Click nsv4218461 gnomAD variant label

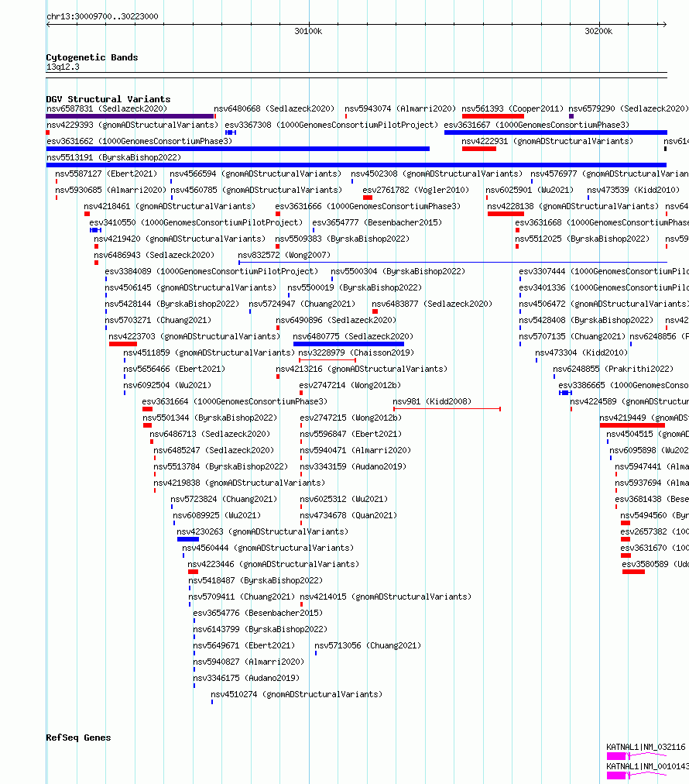[x=170, y=207]
